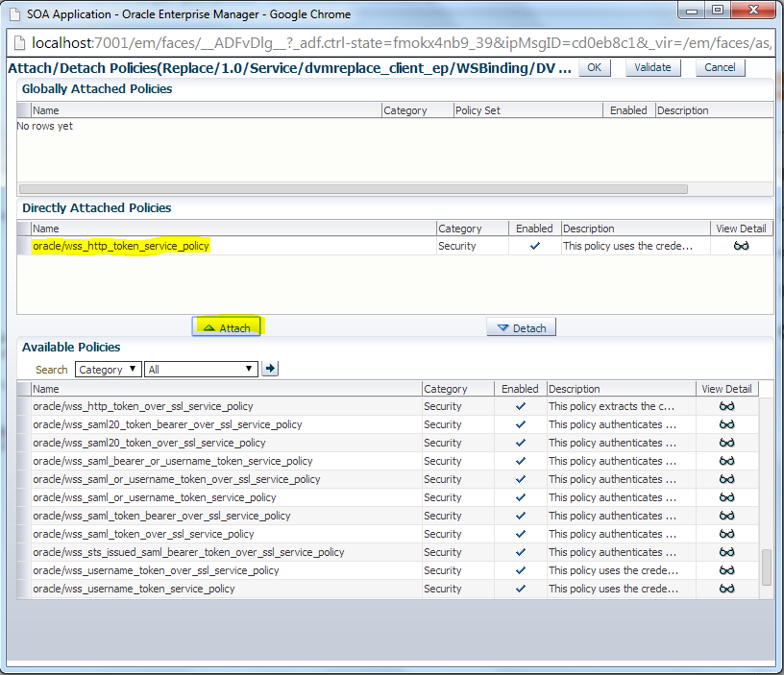Click Description header in Available Policies table
The image size is (784, 675).
(621, 389)
